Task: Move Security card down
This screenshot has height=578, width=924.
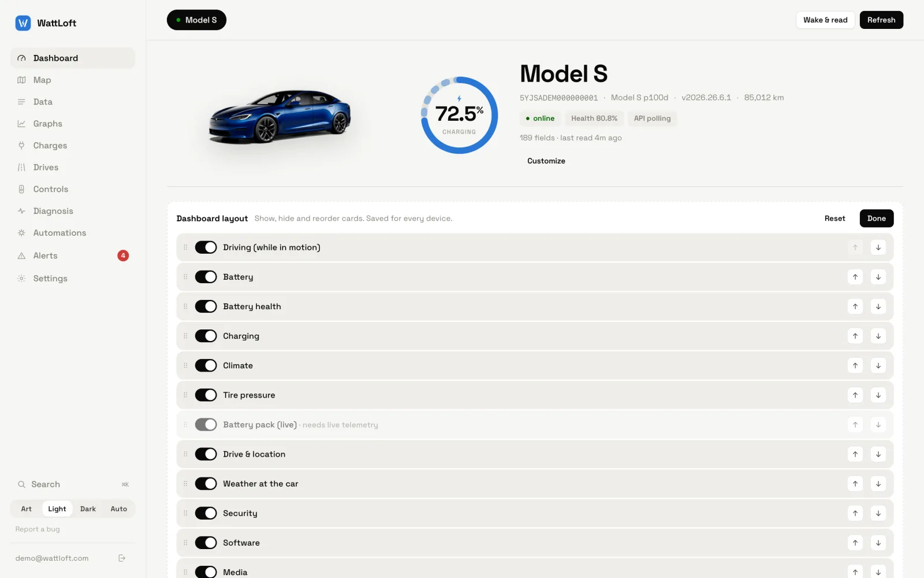Action: pyautogui.click(x=878, y=513)
